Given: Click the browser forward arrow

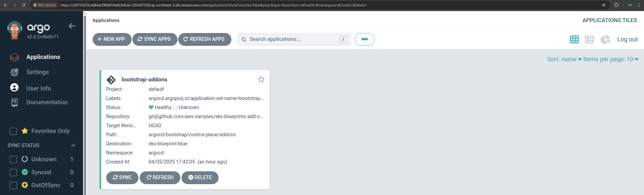Looking at the screenshot, I should tap(15, 5).
